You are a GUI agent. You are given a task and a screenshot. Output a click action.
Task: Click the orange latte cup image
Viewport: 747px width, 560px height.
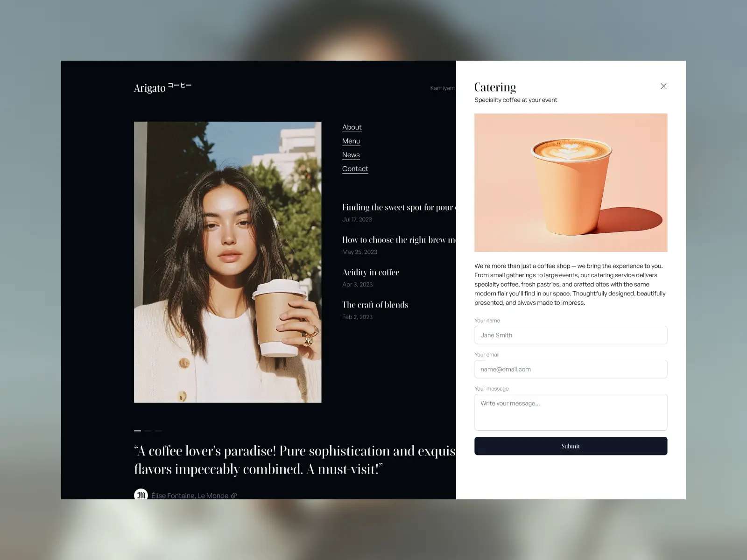[571, 182]
